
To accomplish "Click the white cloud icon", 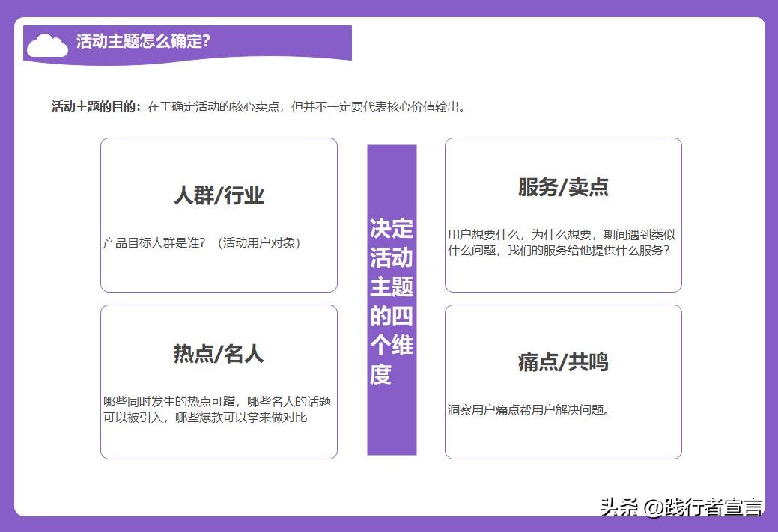I will [x=46, y=43].
